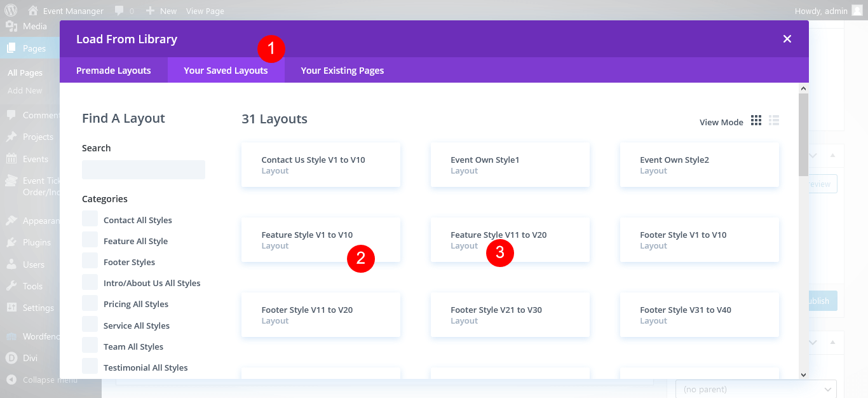Switch to grid view mode icon
The width and height of the screenshot is (868, 398).
tap(756, 120)
